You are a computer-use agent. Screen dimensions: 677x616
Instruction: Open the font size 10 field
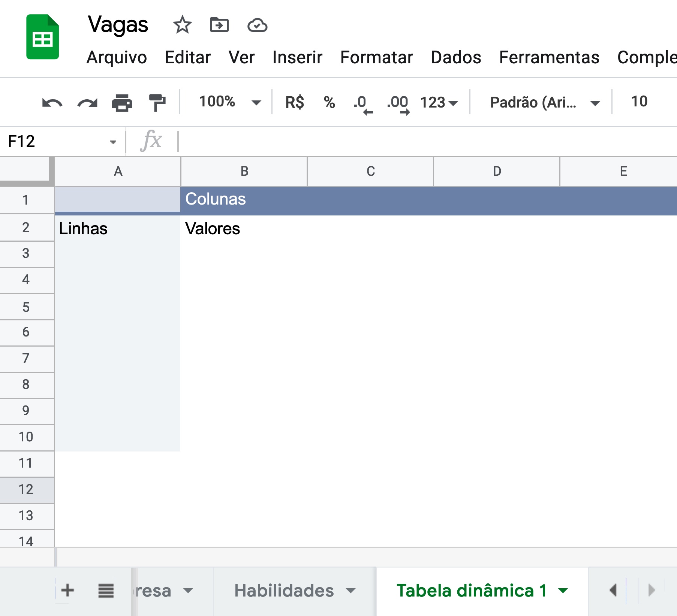pos(639,102)
